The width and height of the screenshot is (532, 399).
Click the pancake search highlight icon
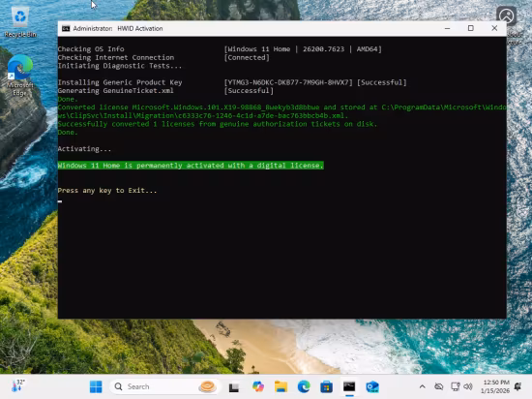(208, 386)
